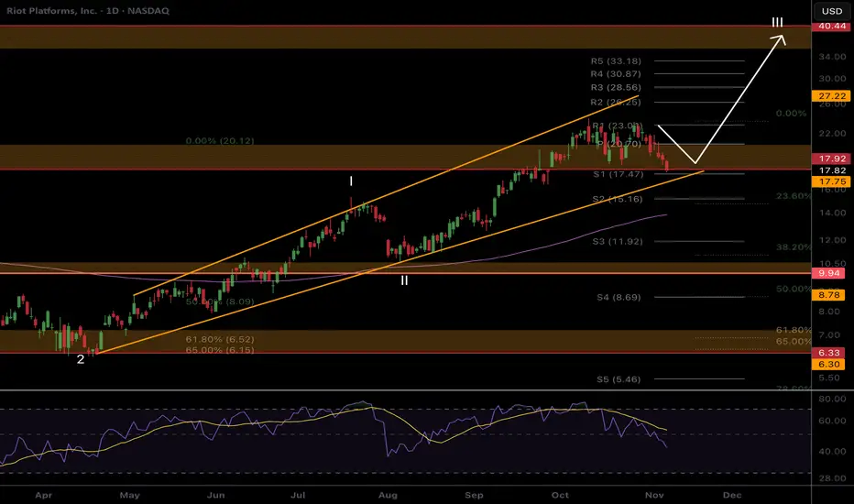The image size is (854, 504).
Task: Click the 8.78 orange price label
Action: point(832,294)
